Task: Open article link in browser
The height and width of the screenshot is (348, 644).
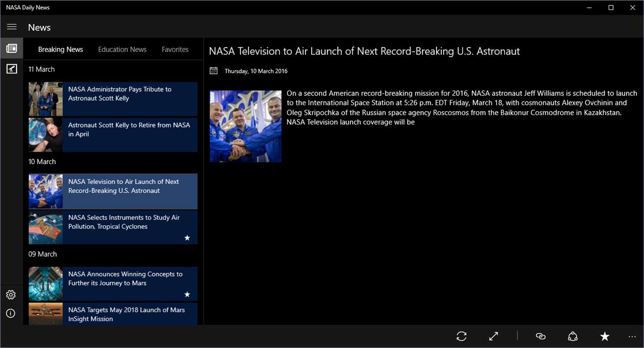Action: [x=541, y=336]
